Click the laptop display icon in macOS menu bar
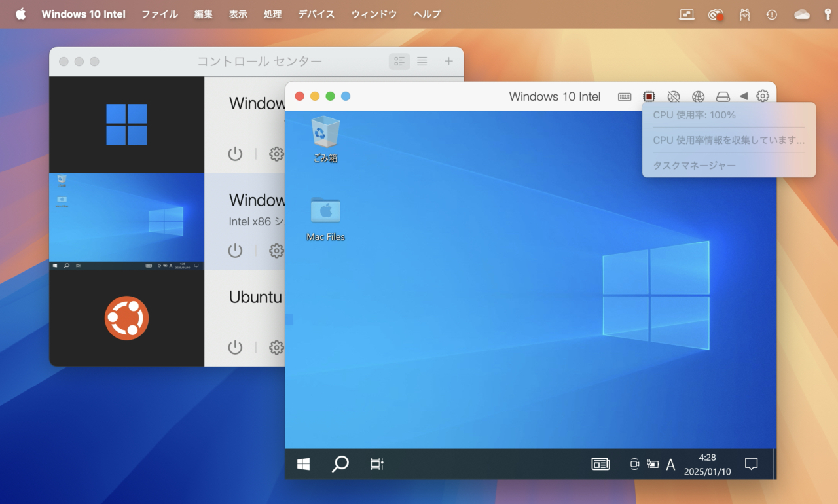 [x=687, y=14]
